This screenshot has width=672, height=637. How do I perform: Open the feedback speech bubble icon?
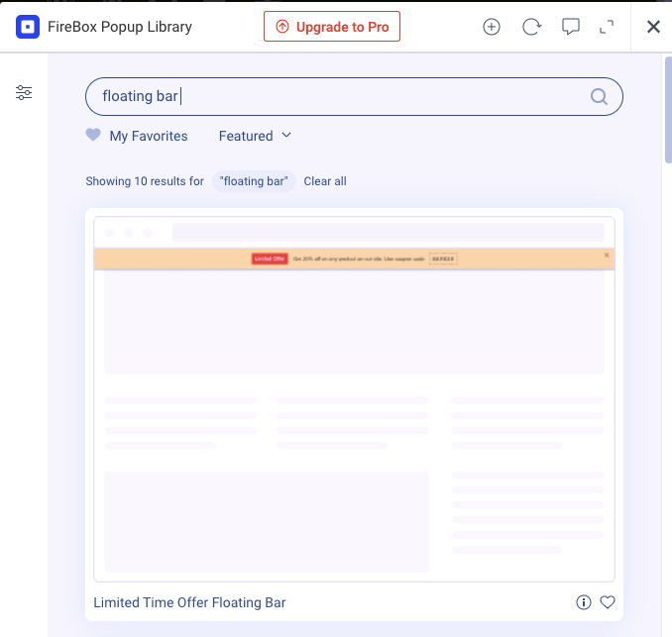point(571,27)
